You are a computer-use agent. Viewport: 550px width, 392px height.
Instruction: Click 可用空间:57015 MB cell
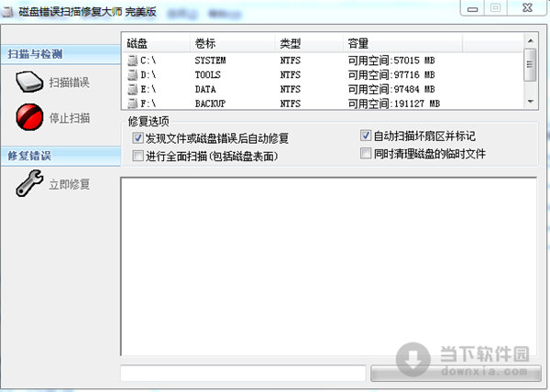point(391,60)
